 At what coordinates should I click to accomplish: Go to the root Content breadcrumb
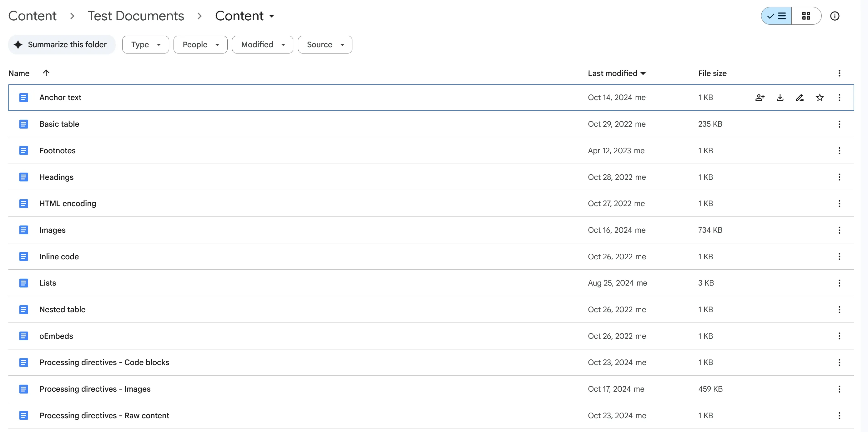32,16
